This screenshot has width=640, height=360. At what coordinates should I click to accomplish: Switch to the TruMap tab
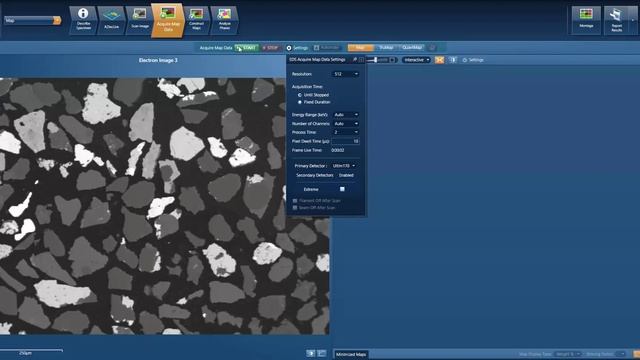[x=386, y=48]
